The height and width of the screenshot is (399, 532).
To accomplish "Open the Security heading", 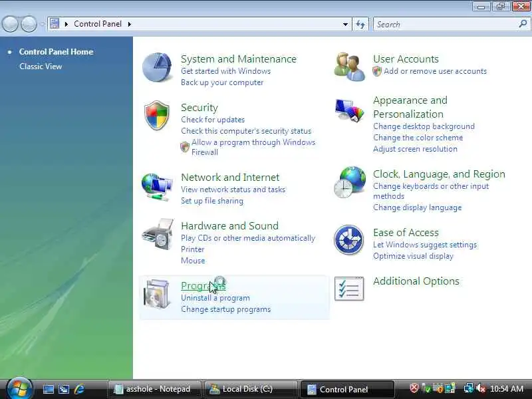I will (x=199, y=108).
